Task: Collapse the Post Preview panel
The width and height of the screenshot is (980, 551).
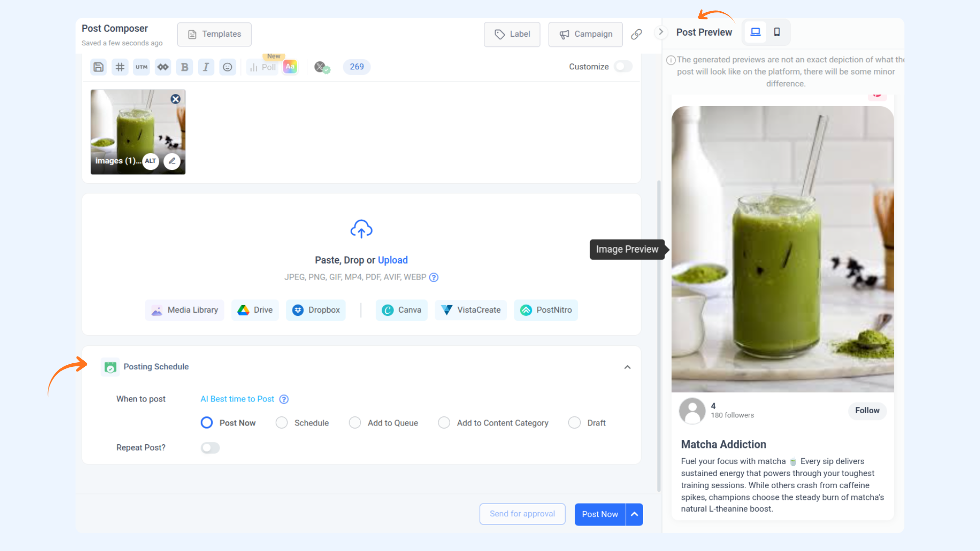Action: (661, 32)
